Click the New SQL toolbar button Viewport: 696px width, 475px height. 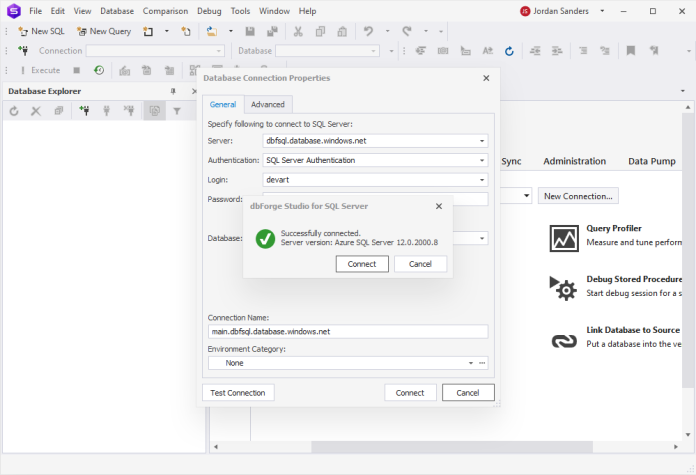click(41, 31)
